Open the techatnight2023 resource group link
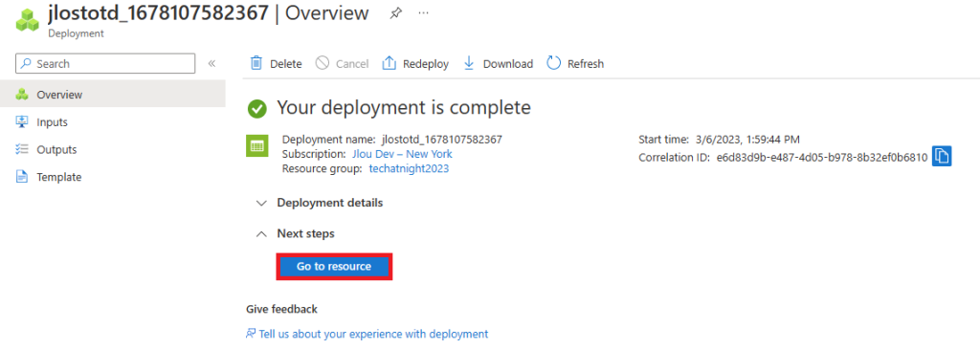The width and height of the screenshot is (980, 349). (409, 168)
